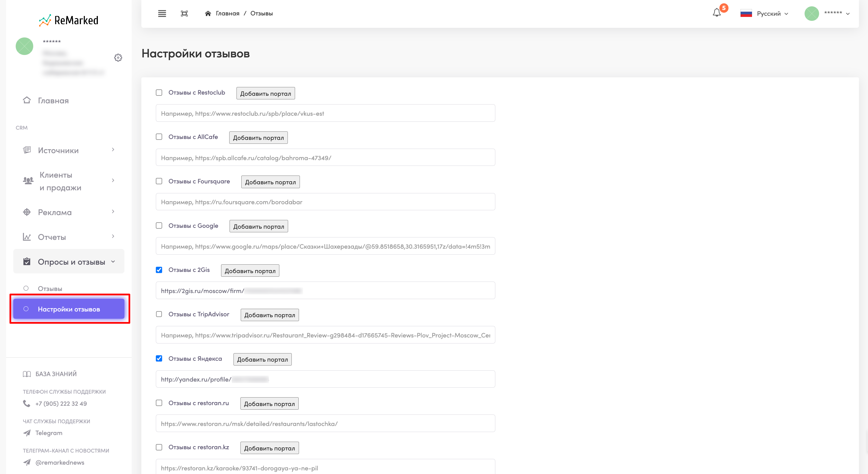Click the Клиенты и продажи people icon
This screenshot has width=868, height=474.
coord(28,180)
